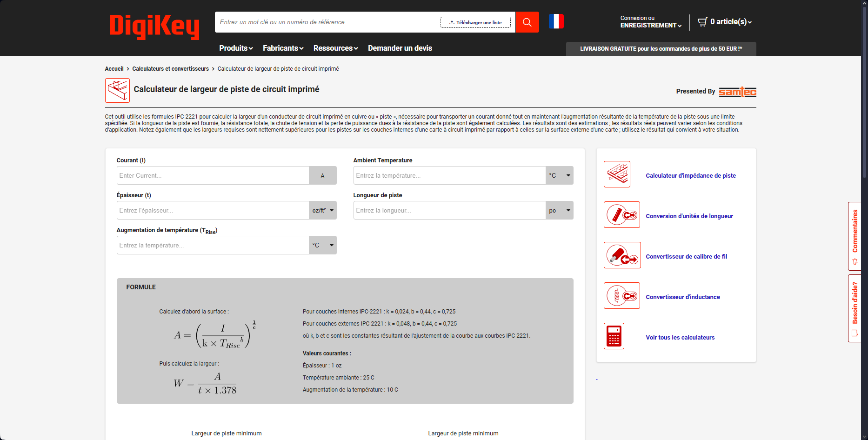The image size is (868, 440).
Task: Click Télécharger une liste button
Action: tap(475, 22)
